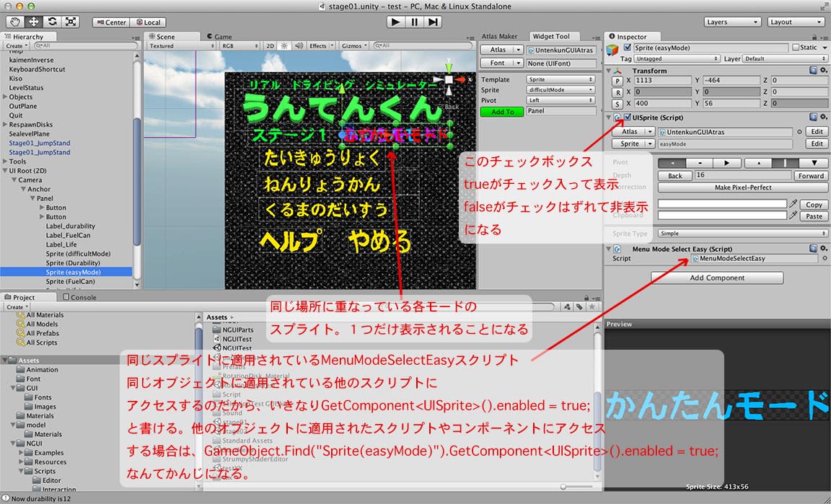
Task: Click the S scale reset button
Action: (617, 104)
